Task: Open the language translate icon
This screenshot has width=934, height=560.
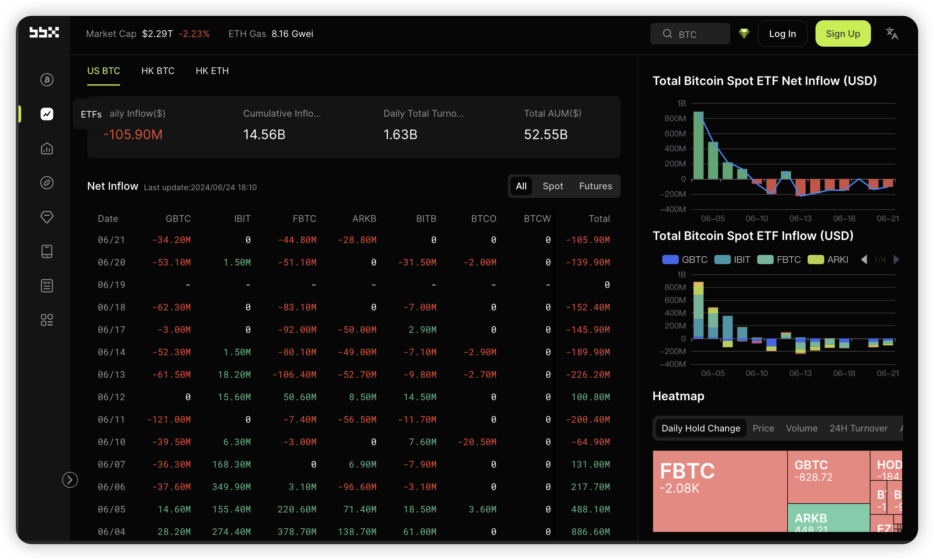Action: [892, 33]
